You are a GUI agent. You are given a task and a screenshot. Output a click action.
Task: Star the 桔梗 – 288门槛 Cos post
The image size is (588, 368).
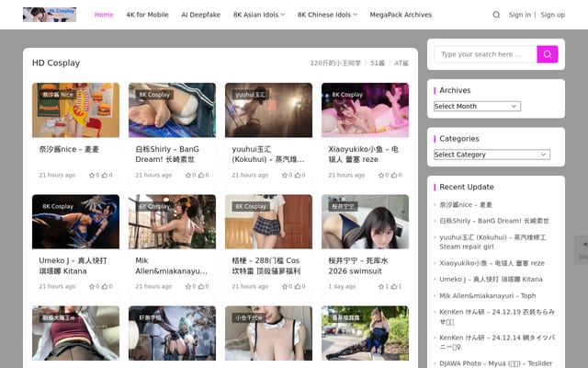[x=287, y=286]
